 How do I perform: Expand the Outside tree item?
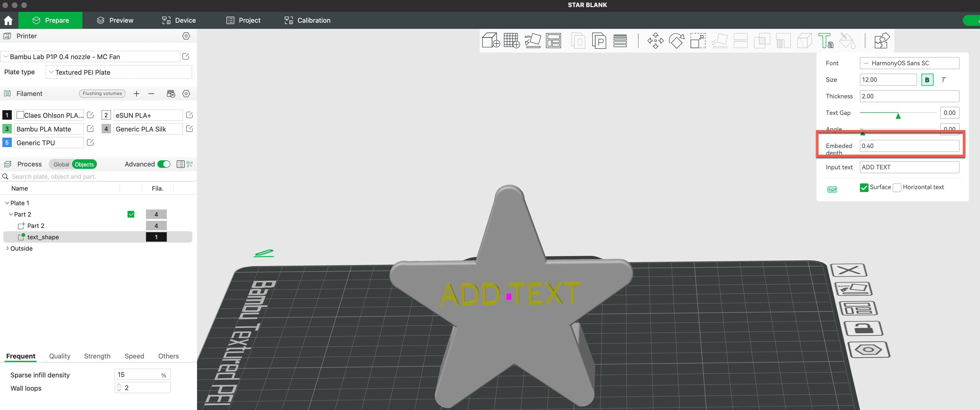7,248
